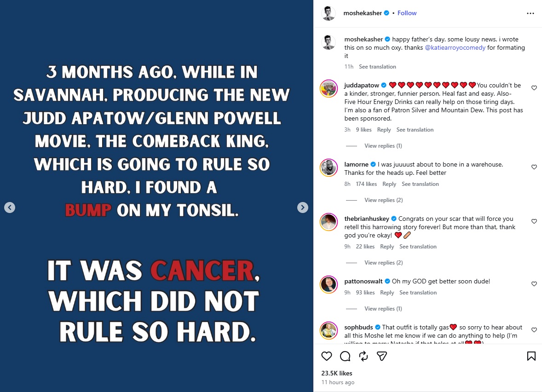Go to next carousel slide arrow
This screenshot has height=392, width=542.
[302, 208]
